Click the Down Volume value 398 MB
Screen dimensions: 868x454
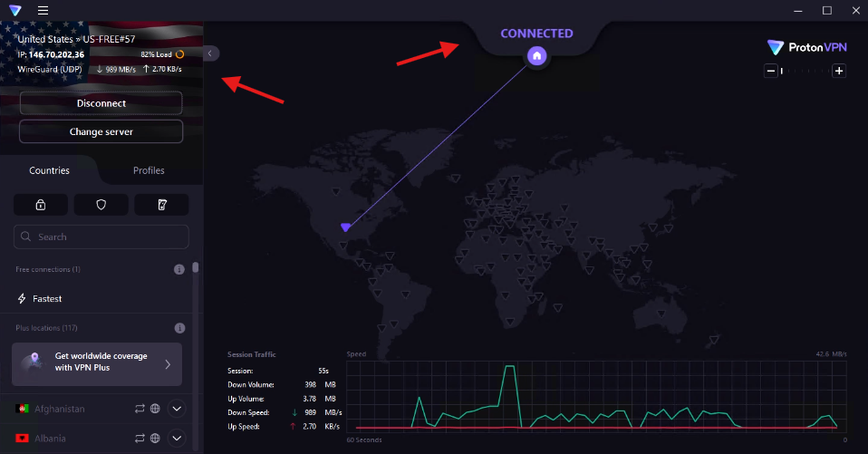[x=320, y=384]
